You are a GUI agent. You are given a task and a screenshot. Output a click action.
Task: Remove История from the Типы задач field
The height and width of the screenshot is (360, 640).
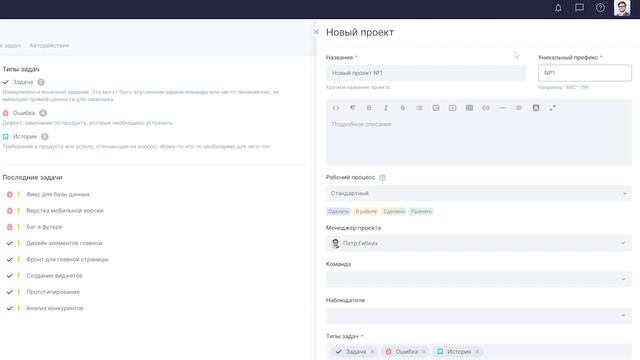pos(477,352)
